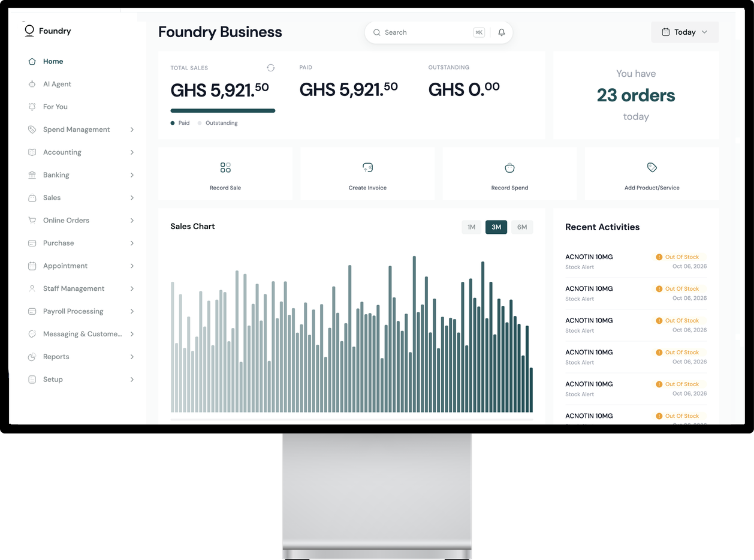Click Create Invoice label

pos(367,188)
